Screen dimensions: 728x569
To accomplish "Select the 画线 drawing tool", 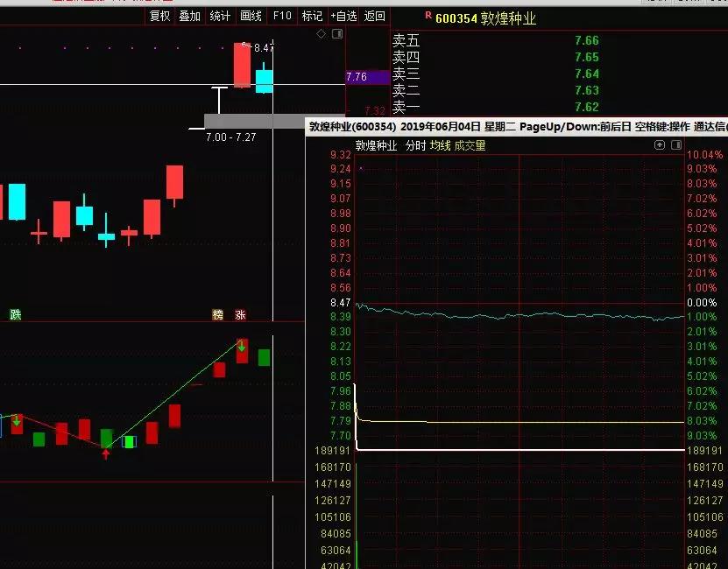I will [x=251, y=16].
